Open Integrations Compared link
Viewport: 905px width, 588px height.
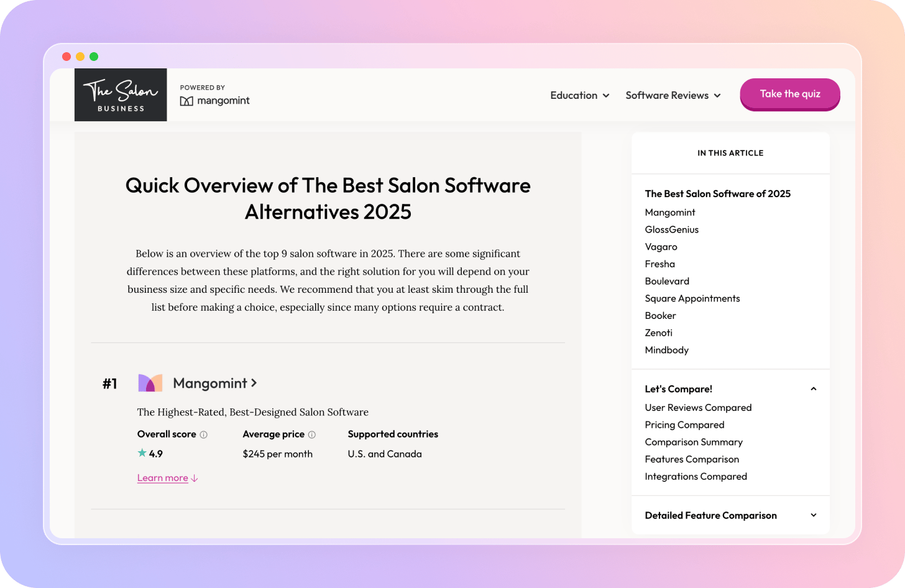tap(696, 477)
